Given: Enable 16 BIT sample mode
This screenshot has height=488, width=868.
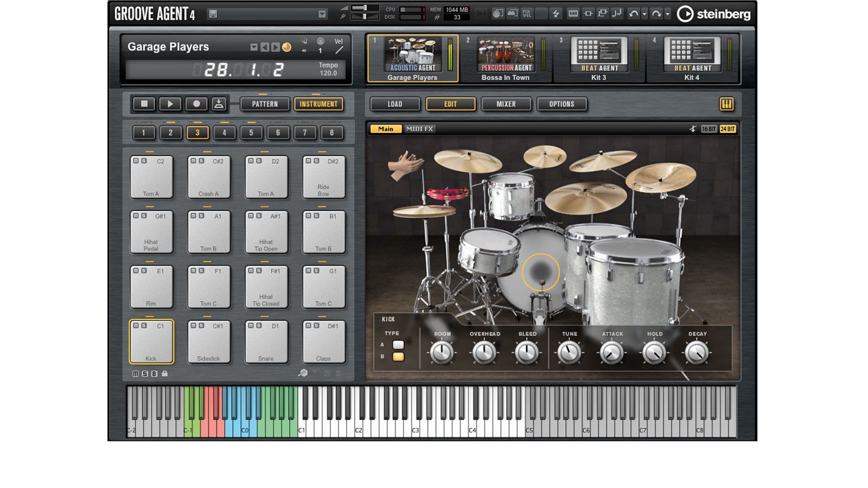Looking at the screenshot, I should pyautogui.click(x=709, y=129).
